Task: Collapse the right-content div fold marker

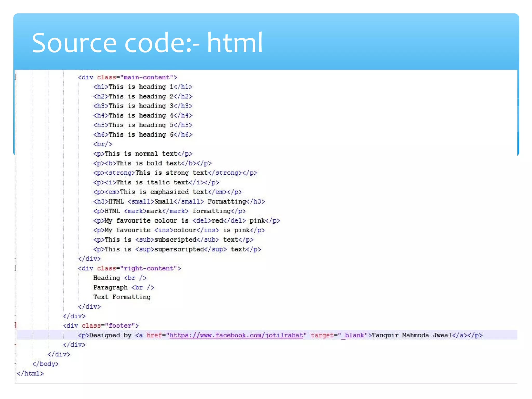Action: point(15,268)
